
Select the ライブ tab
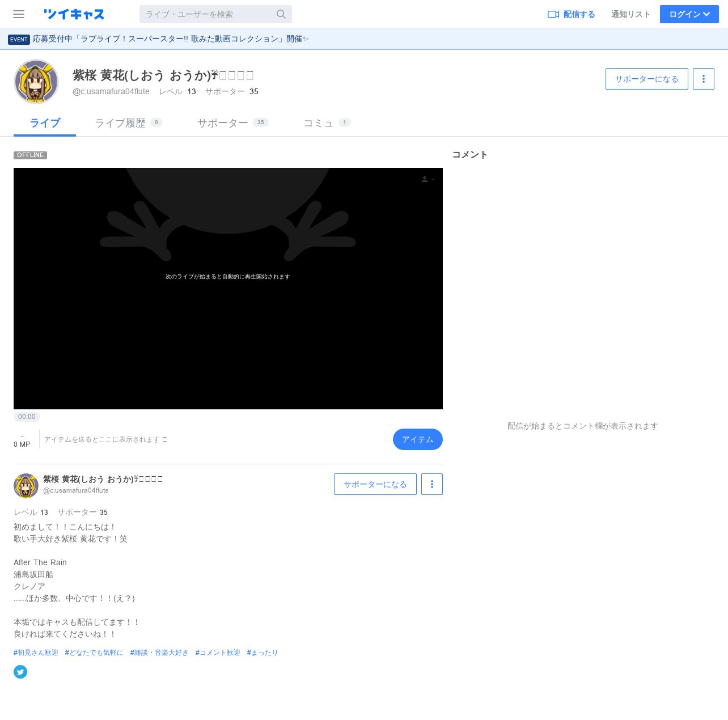[x=45, y=123]
